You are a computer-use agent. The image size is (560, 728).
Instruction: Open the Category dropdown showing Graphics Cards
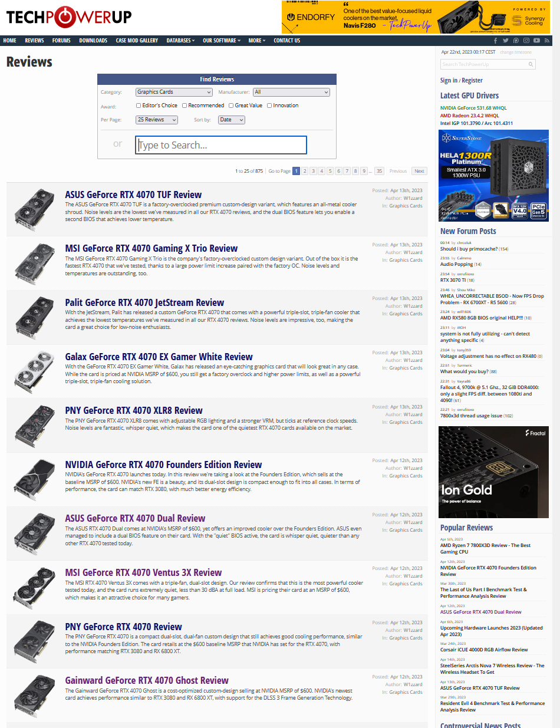tap(174, 92)
